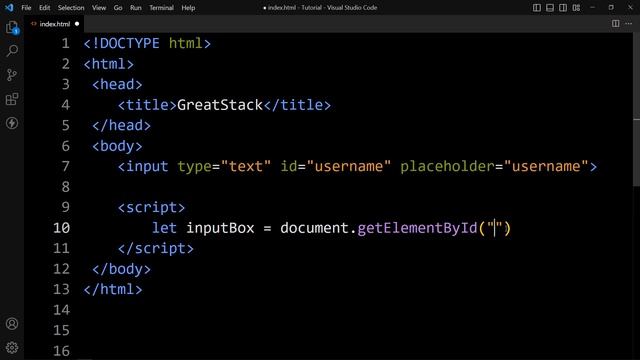Click line number 7 in the gutter
The height and width of the screenshot is (360, 640).
point(66,166)
